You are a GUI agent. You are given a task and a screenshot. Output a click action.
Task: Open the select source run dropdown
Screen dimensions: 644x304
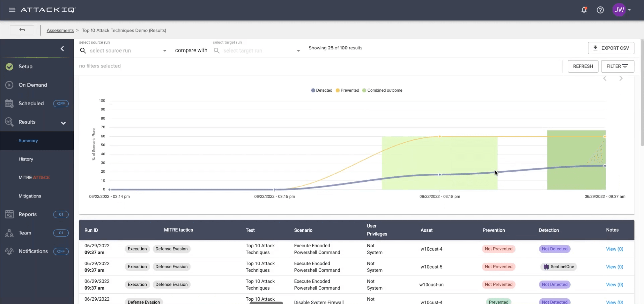(164, 51)
